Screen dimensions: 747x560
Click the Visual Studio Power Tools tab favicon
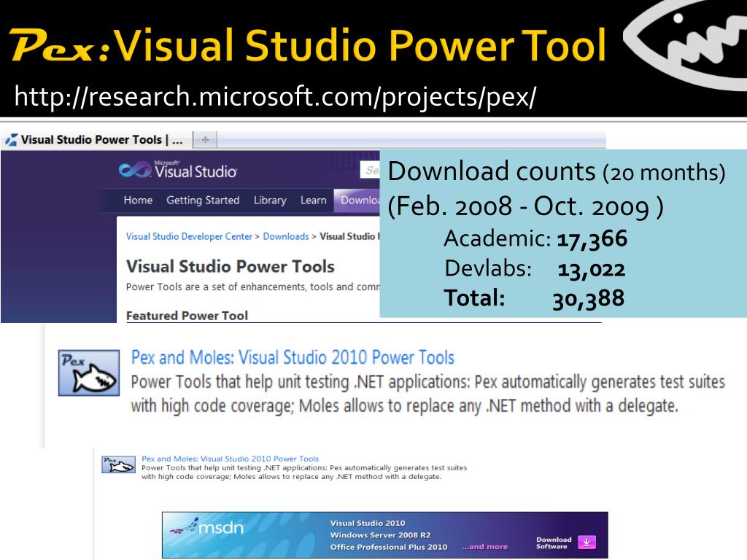12,140
